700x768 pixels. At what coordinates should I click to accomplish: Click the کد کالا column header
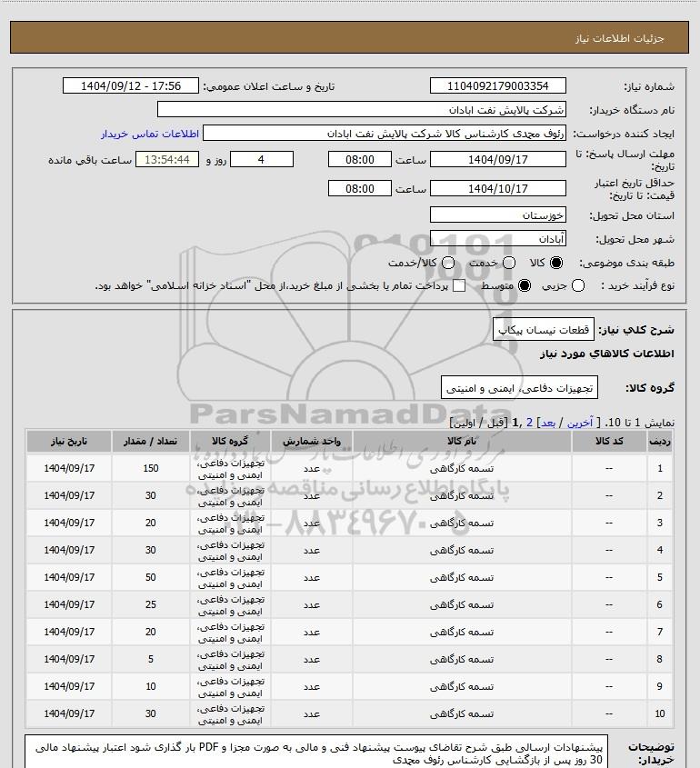[x=609, y=441]
